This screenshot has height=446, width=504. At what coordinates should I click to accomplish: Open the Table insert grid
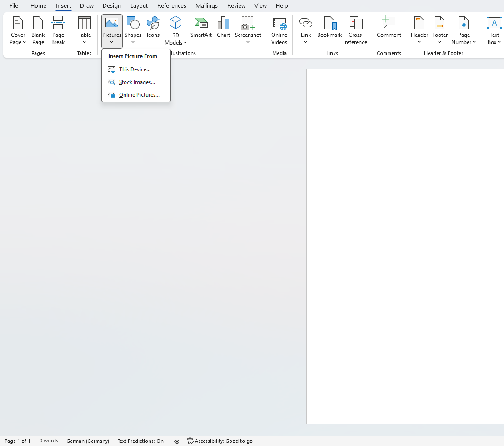click(84, 31)
